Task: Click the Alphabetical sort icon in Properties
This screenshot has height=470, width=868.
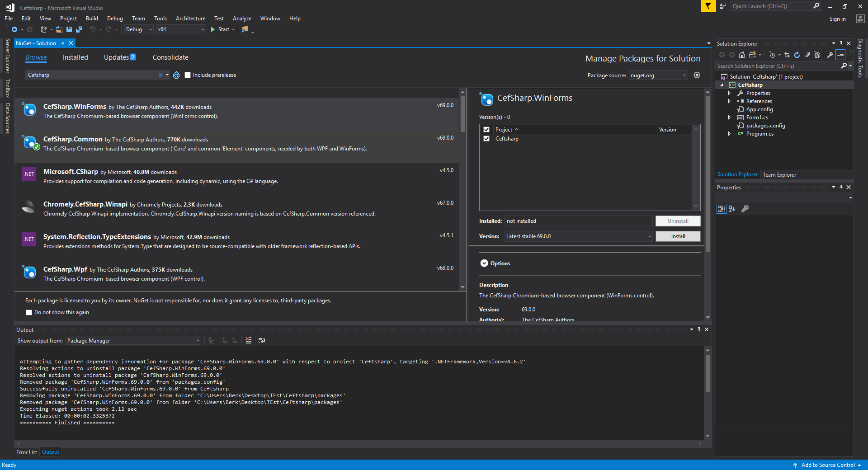Action: (x=732, y=209)
